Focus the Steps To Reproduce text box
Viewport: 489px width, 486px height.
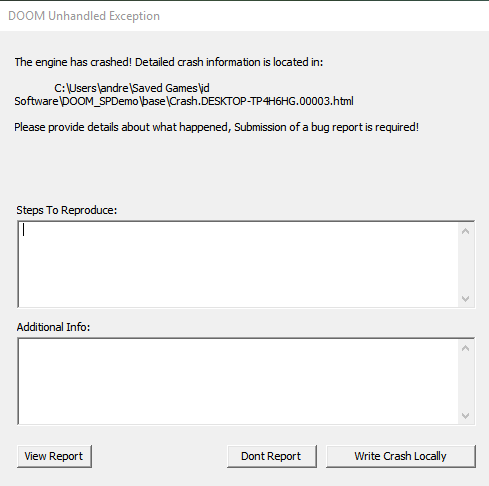click(238, 264)
